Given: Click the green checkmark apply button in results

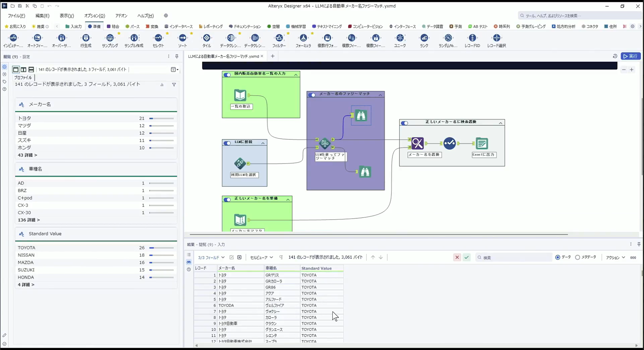Looking at the screenshot, I should pos(467,257).
